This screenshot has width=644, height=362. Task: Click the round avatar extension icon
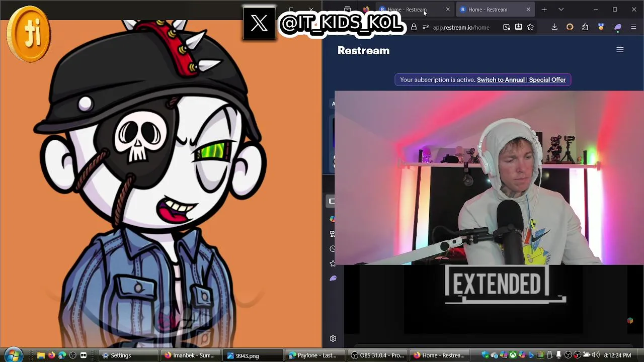click(570, 27)
